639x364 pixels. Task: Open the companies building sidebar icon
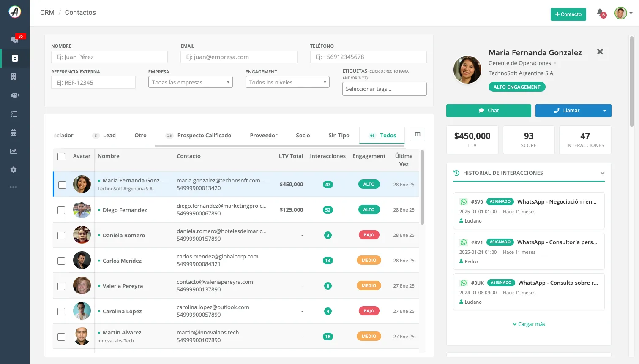tap(14, 77)
